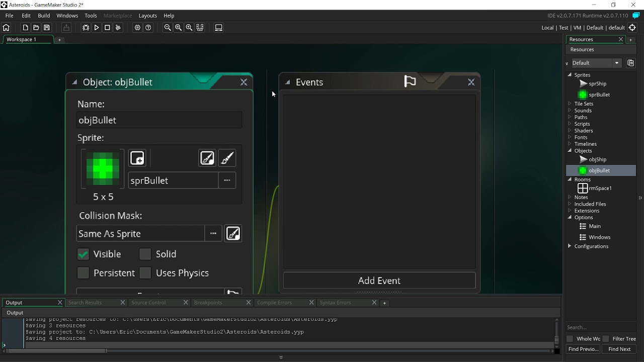Open project folder icon in toolbar
Viewport: 644px width, 362px height.
[36, 28]
